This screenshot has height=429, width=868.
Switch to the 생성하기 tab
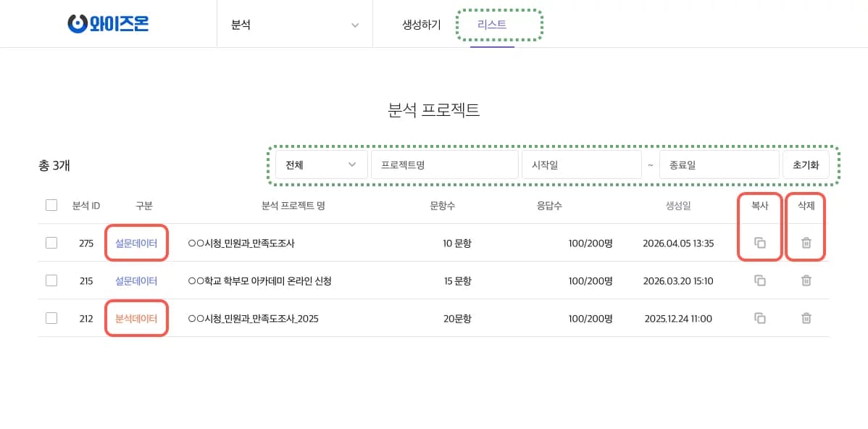(421, 25)
